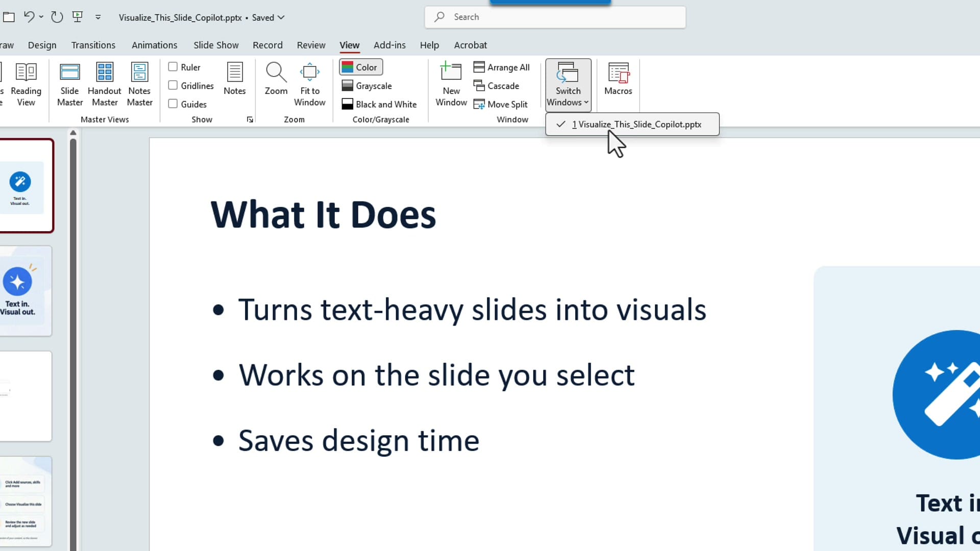This screenshot has width=980, height=551.
Task: Click Fit to Window
Action: (x=310, y=84)
